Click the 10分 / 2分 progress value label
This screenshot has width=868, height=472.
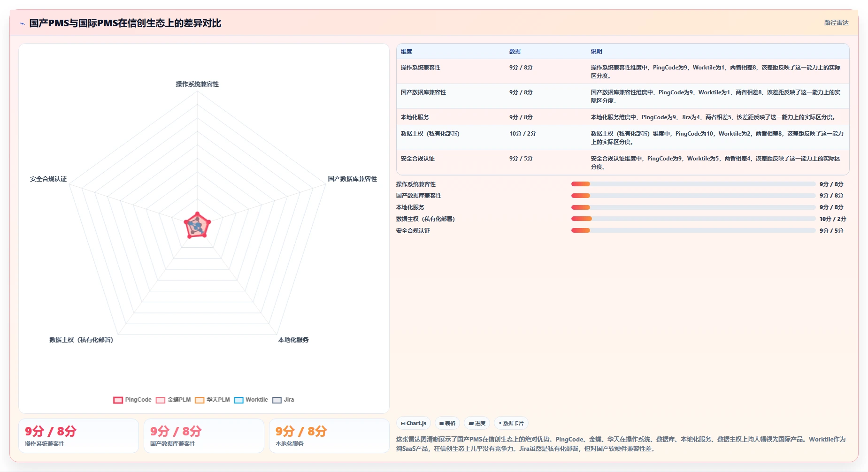(x=833, y=219)
